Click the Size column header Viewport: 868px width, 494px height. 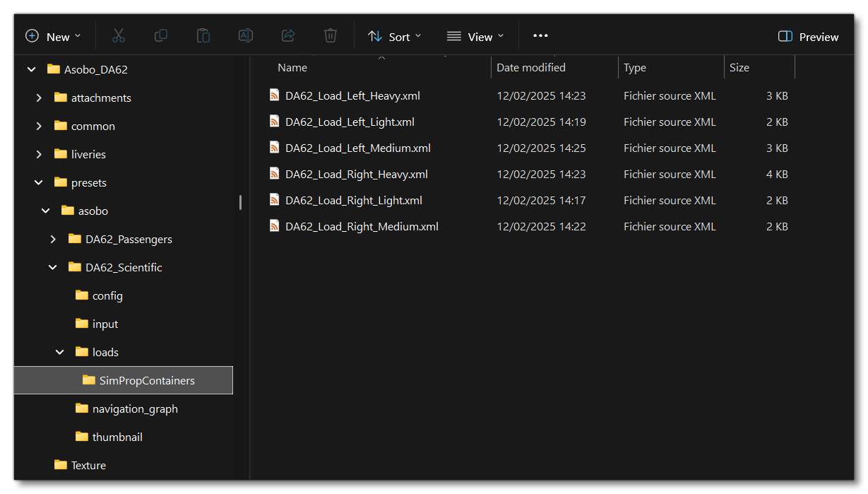(x=739, y=67)
